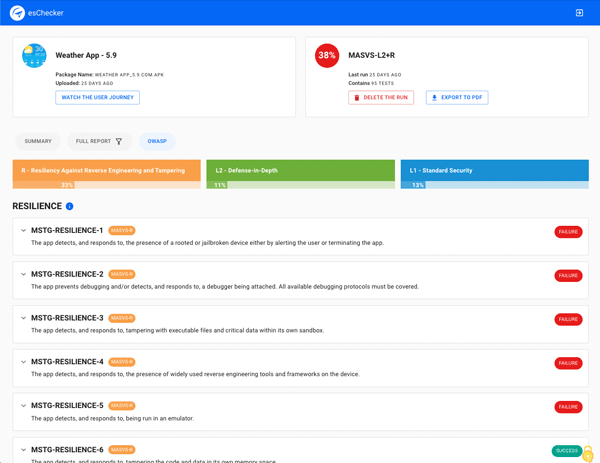This screenshot has width=600, height=463.
Task: Expand MSTG-RESILIENCE-3 chevron
Action: click(x=23, y=318)
